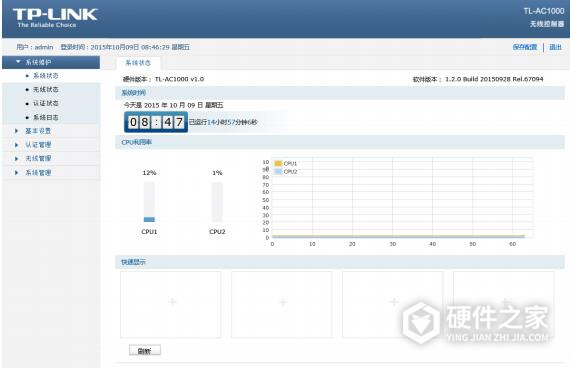Add widget in fourth quick display box
This screenshot has height=371, width=570.
[x=503, y=305]
